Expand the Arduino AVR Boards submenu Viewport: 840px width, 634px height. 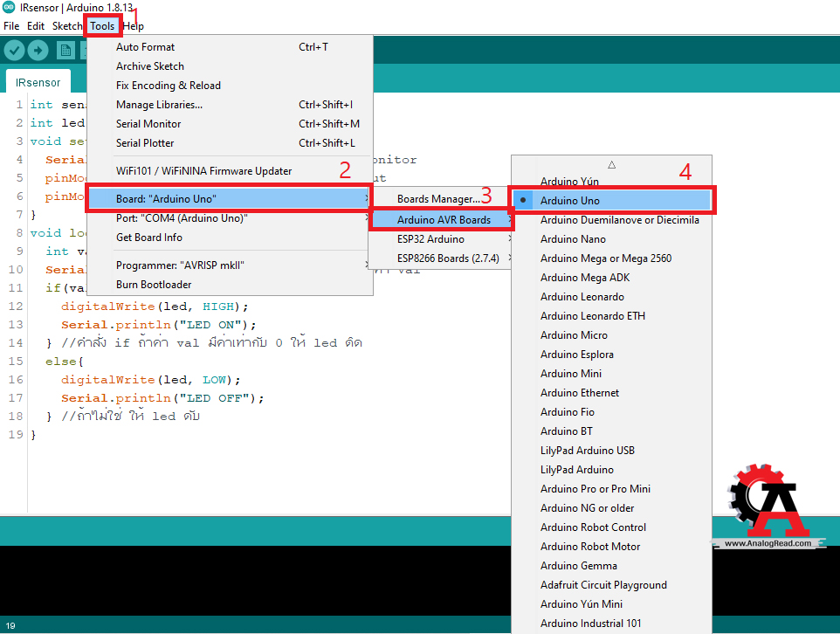coord(442,220)
